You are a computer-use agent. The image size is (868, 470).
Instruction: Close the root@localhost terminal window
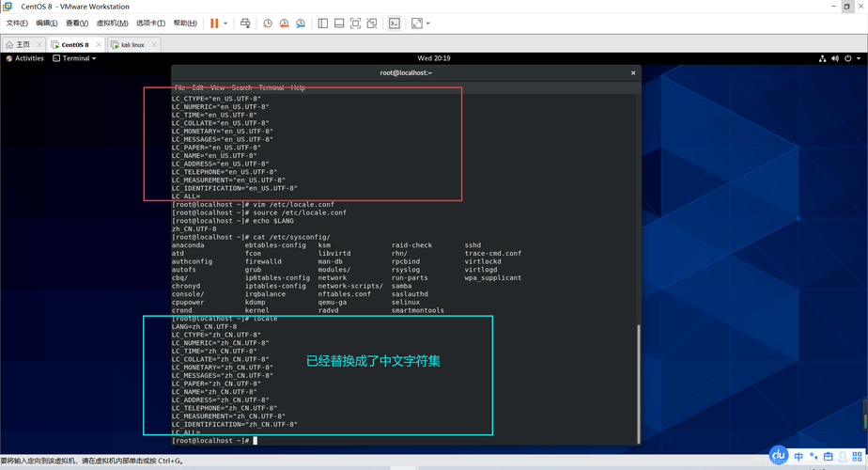633,72
